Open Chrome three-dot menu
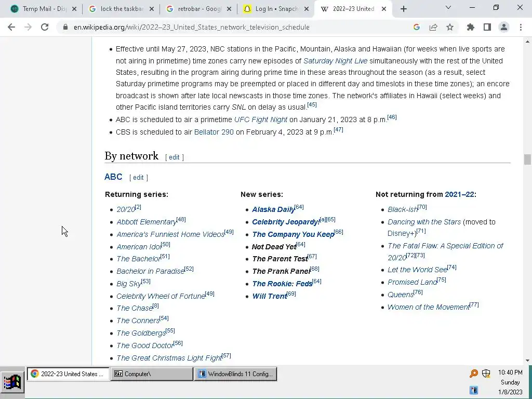 (521, 27)
